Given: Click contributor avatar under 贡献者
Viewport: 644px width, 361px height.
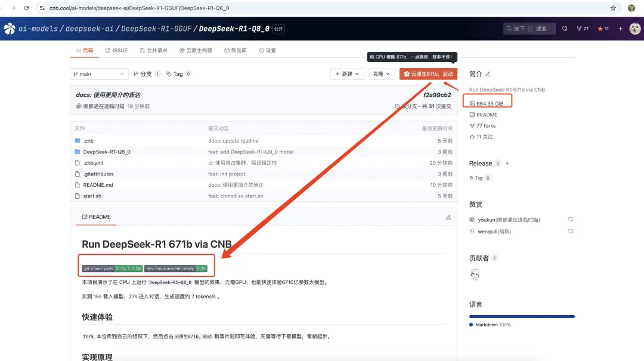Looking at the screenshot, I should pos(475,274).
